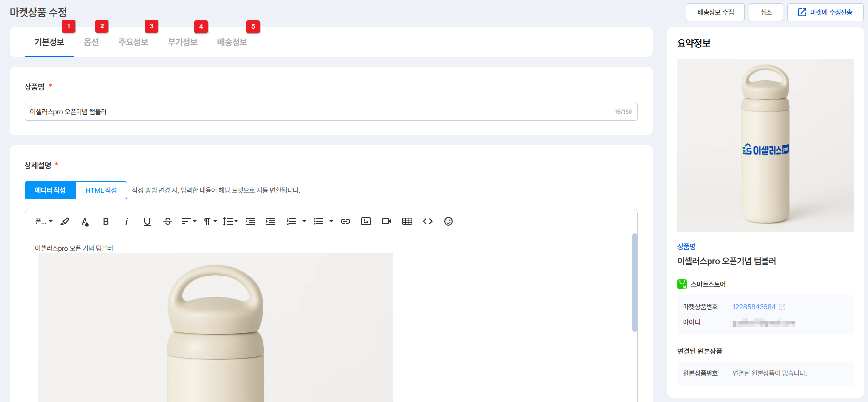The width and height of the screenshot is (868, 402).
Task: Click the '스마트스토어' market label
Action: pos(708,284)
